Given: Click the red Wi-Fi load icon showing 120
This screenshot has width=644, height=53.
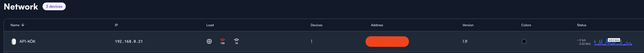Looking at the screenshot, I should [222, 41].
